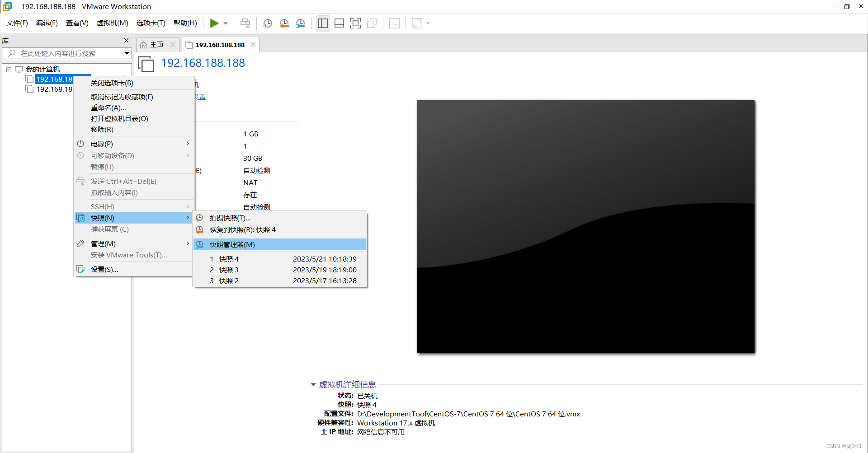Click the console view toolbar icon

tap(394, 23)
